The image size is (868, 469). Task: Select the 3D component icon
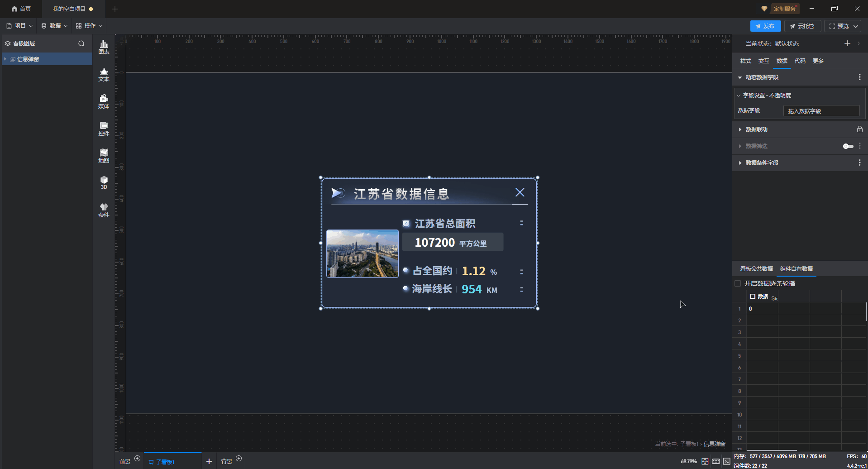[104, 182]
